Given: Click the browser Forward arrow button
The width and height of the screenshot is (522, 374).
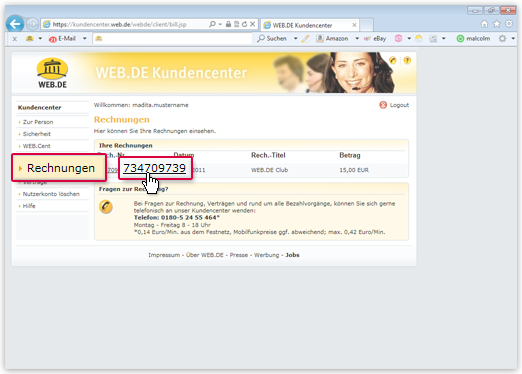Looking at the screenshot, I should pos(32,24).
